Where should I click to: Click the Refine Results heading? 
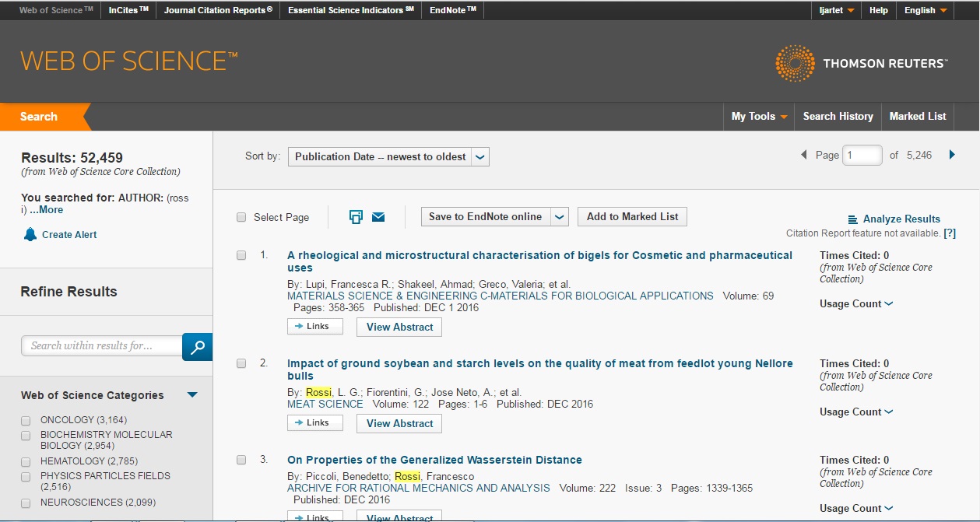[68, 292]
